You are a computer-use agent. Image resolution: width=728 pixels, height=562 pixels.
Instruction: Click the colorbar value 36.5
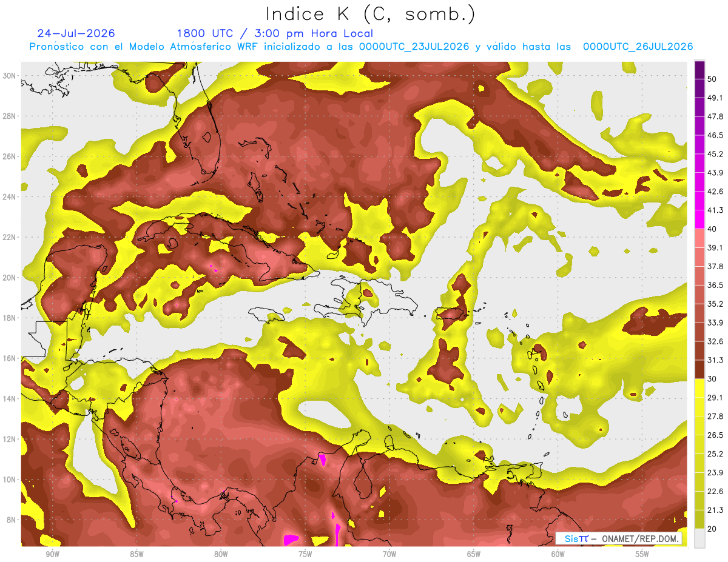pyautogui.click(x=716, y=285)
